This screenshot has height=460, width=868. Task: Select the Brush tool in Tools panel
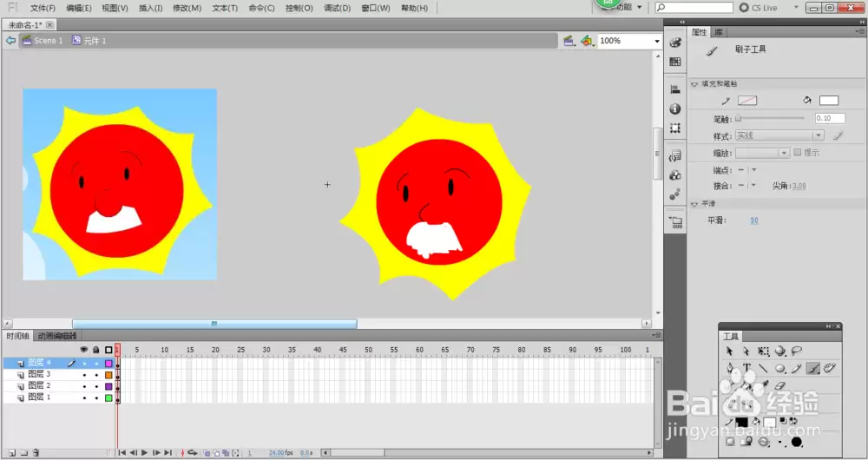click(813, 368)
